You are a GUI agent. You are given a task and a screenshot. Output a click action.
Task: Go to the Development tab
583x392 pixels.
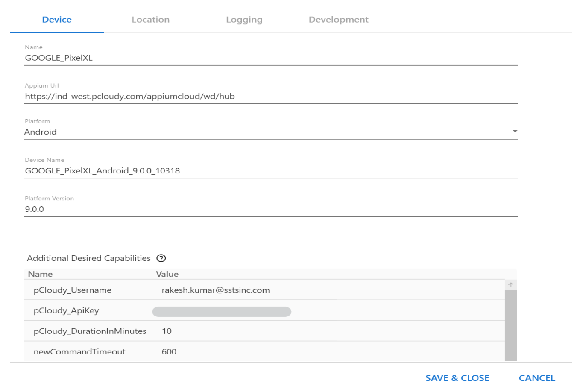[338, 20]
